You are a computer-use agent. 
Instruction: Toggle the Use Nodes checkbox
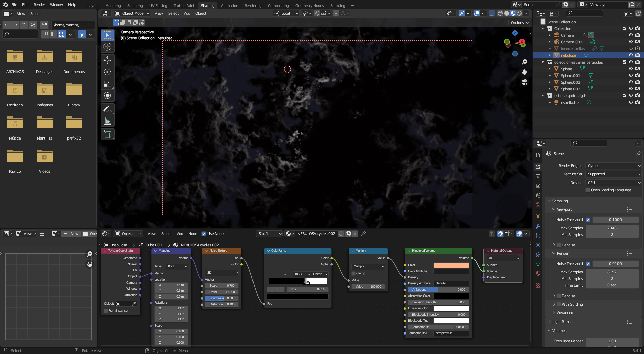[203, 234]
